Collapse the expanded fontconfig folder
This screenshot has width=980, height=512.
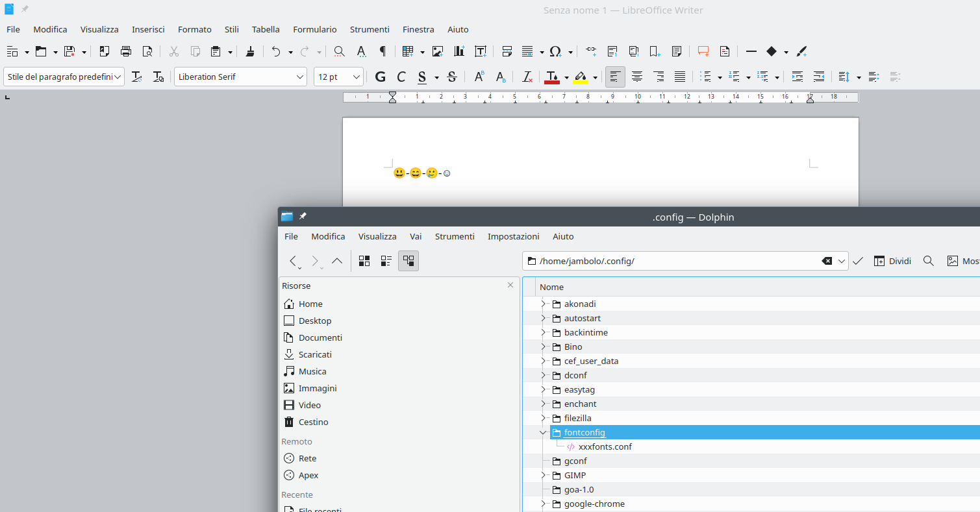pos(543,432)
